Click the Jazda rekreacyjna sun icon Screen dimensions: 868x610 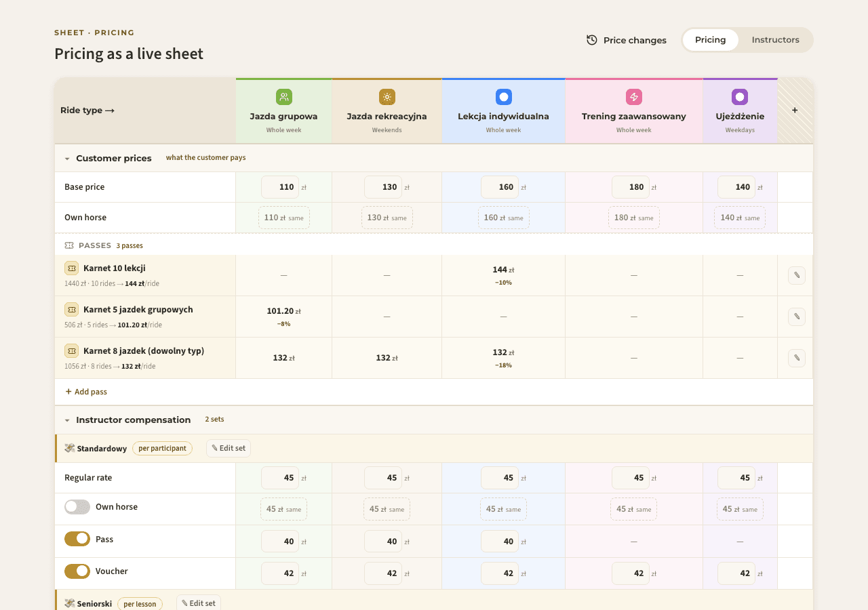click(387, 97)
